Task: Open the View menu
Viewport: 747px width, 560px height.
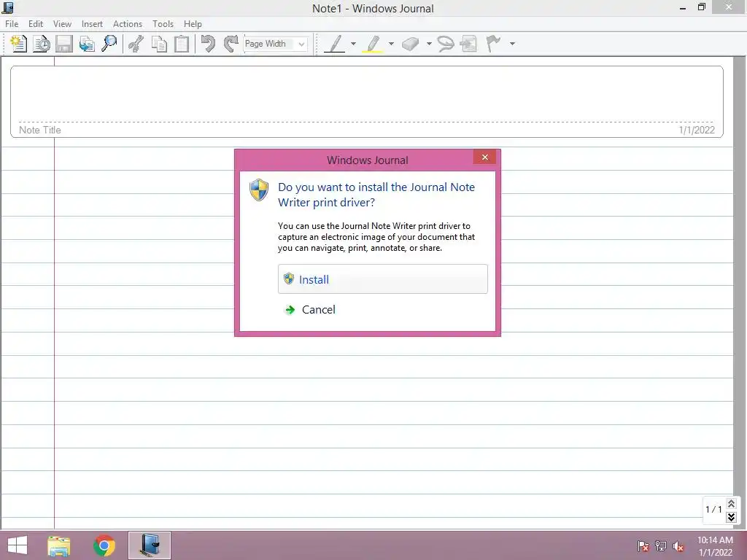Action: click(x=62, y=24)
